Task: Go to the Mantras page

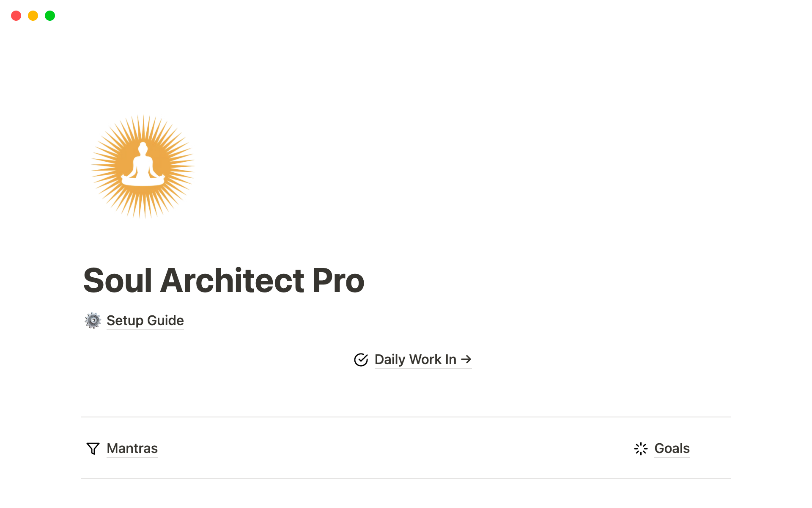Action: (x=132, y=448)
